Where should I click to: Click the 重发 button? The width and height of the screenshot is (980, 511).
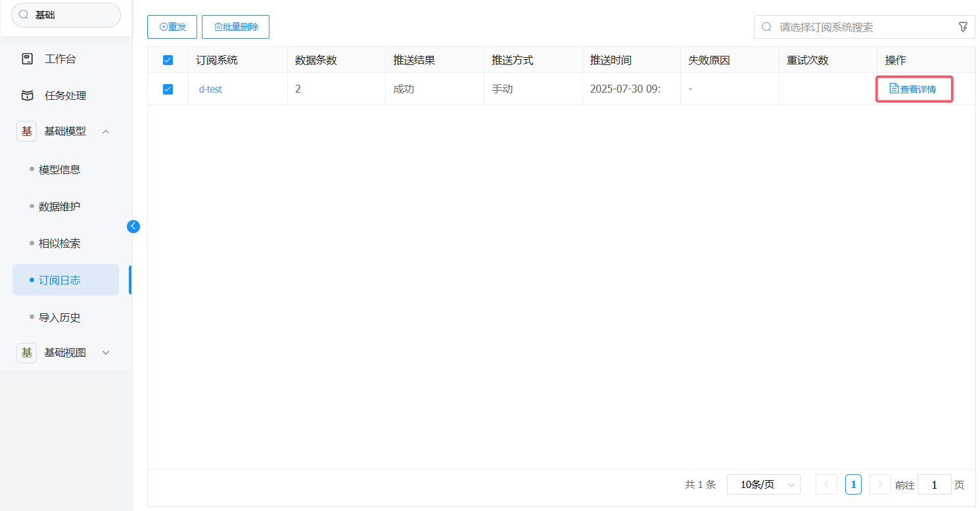(x=172, y=27)
